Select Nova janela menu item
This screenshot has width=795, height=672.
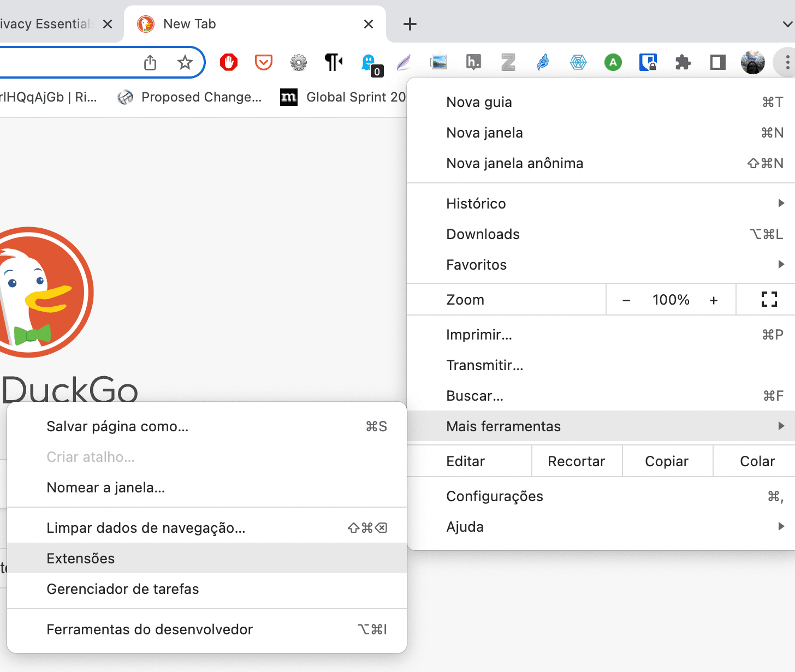601,133
